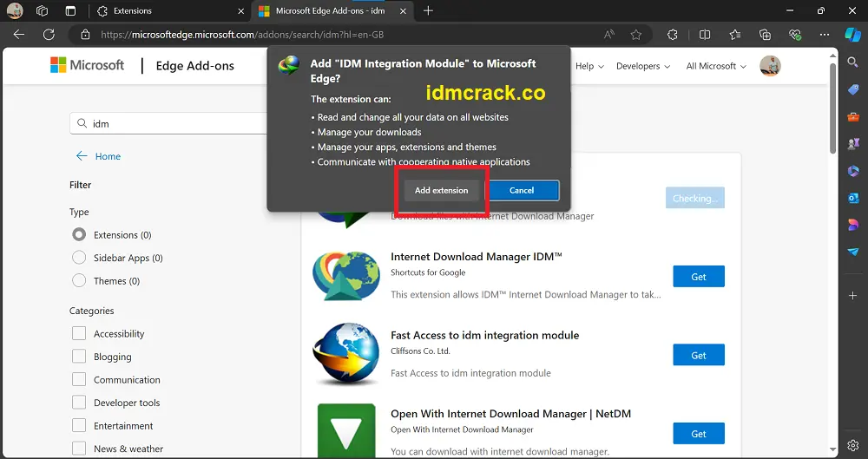The height and width of the screenshot is (459, 868).
Task: Close the Extensions tab
Action: (240, 11)
